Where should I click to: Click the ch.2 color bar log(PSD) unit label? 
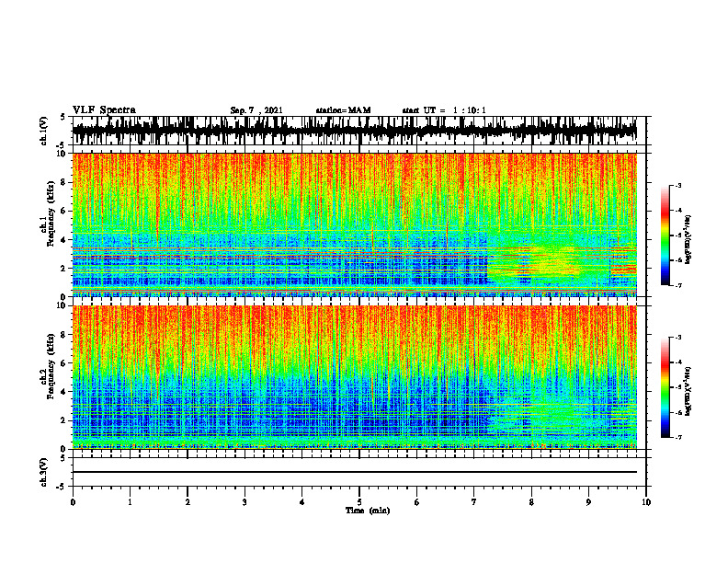pos(688,392)
